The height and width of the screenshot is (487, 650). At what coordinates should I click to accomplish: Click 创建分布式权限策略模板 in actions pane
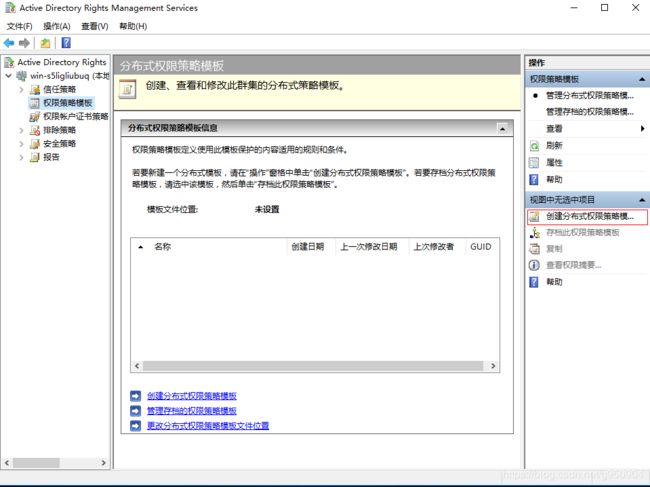pyautogui.click(x=589, y=216)
